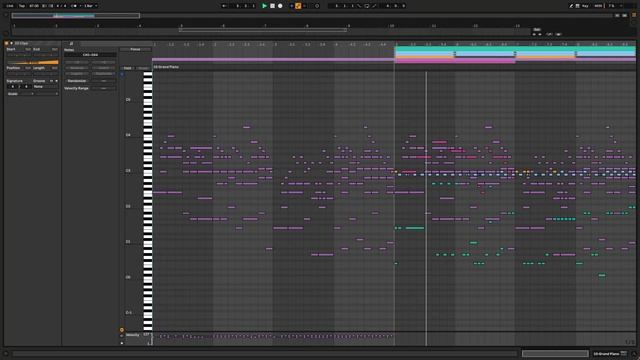
Task: Click the Set locator button
Action: (x=537, y=29)
